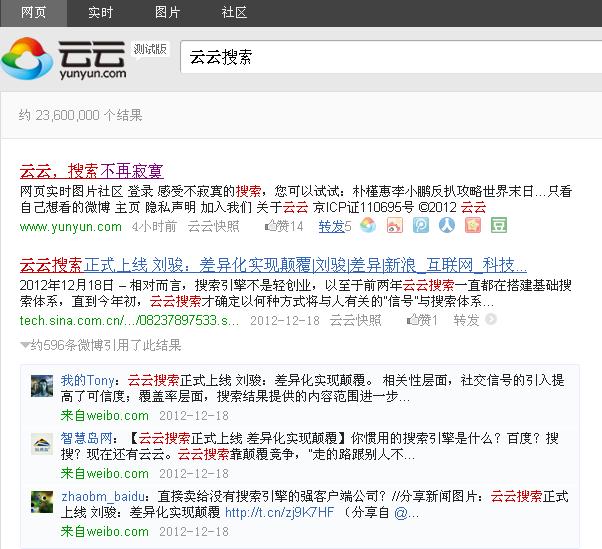This screenshot has width=602, height=549.
Task: Share first result to Yunyun cloud icon
Action: point(368,225)
